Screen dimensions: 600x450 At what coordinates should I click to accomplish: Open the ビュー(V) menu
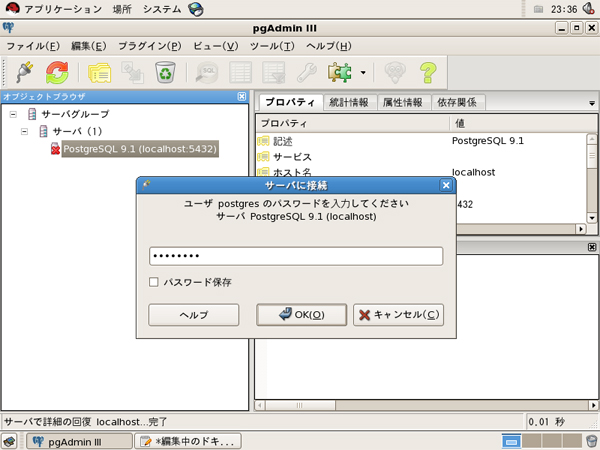[216, 46]
